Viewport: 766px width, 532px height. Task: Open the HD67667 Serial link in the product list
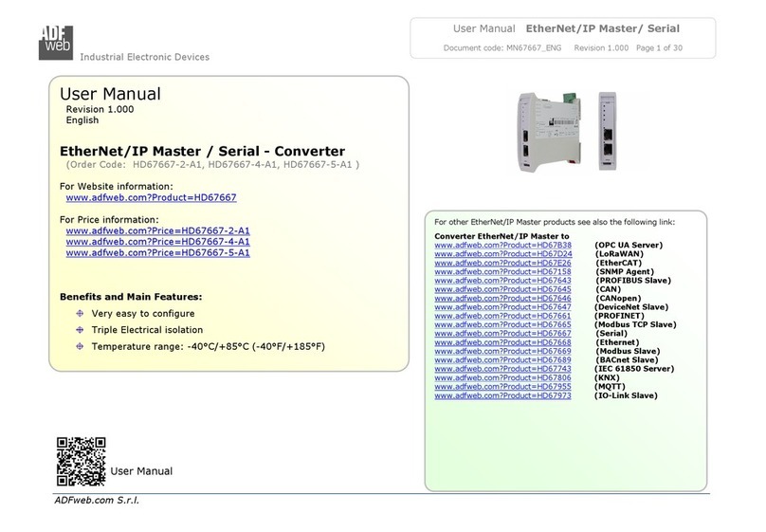(502, 333)
